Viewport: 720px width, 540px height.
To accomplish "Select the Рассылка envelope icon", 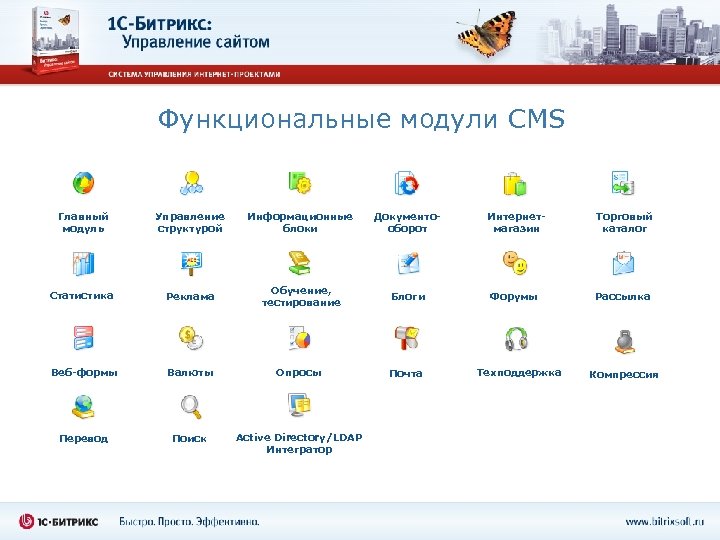I will (623, 264).
